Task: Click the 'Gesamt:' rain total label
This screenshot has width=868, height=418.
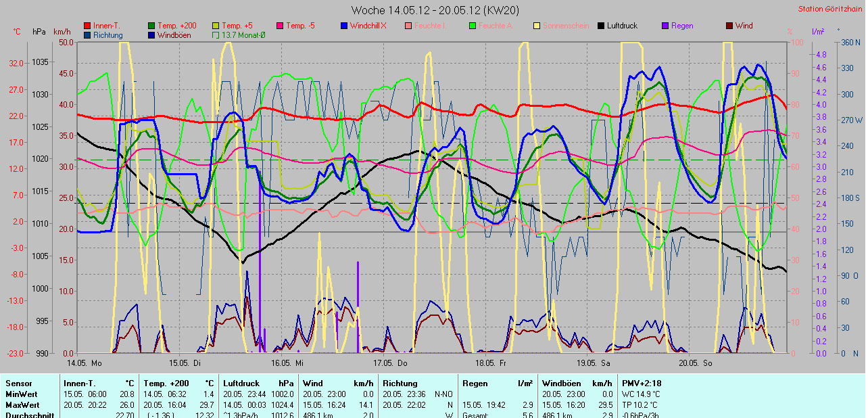Action: click(x=477, y=415)
